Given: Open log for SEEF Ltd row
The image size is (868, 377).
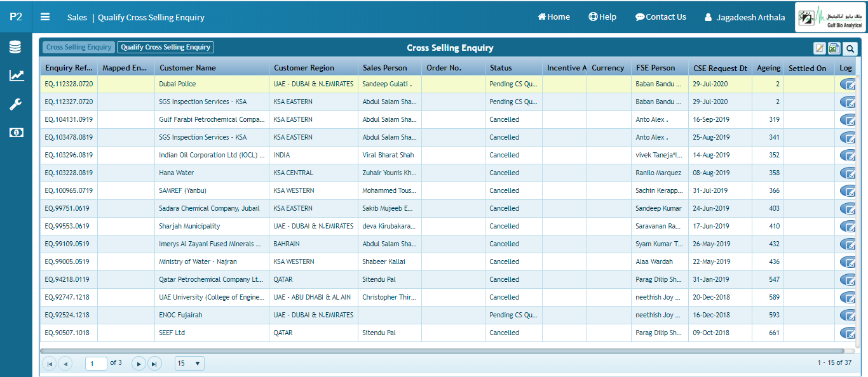Looking at the screenshot, I should tap(848, 333).
